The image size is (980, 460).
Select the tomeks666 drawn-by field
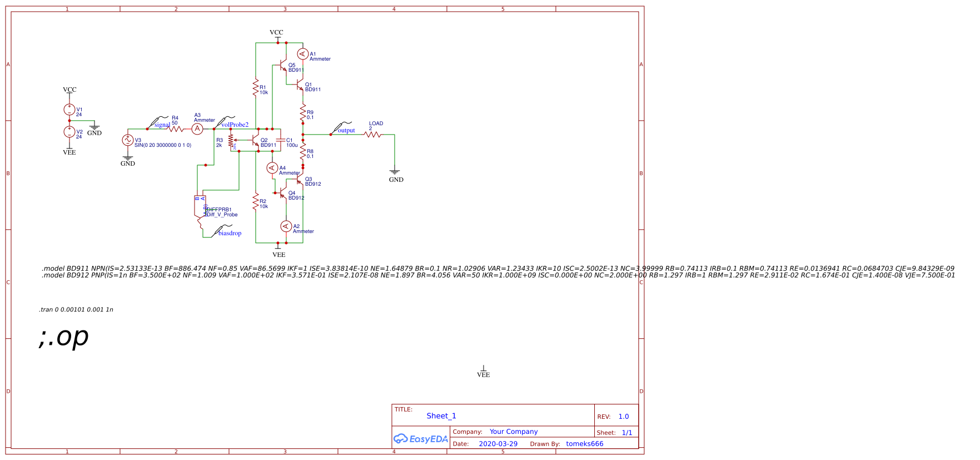(x=584, y=444)
